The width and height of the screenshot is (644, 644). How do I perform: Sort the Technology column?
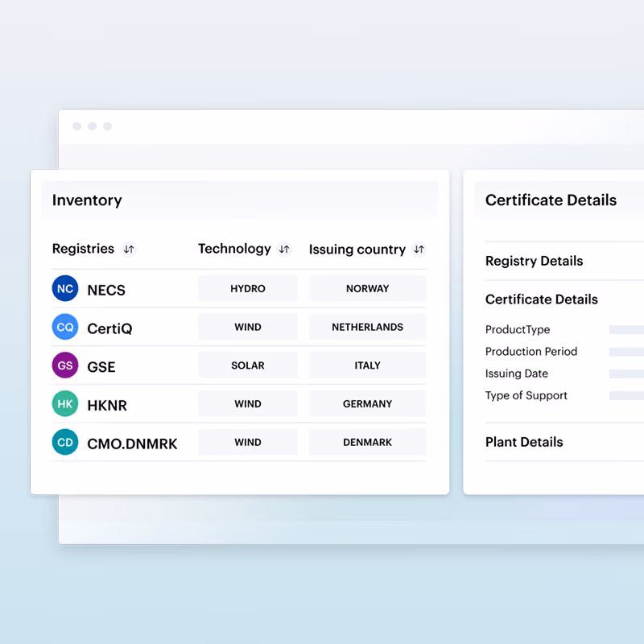(284, 249)
